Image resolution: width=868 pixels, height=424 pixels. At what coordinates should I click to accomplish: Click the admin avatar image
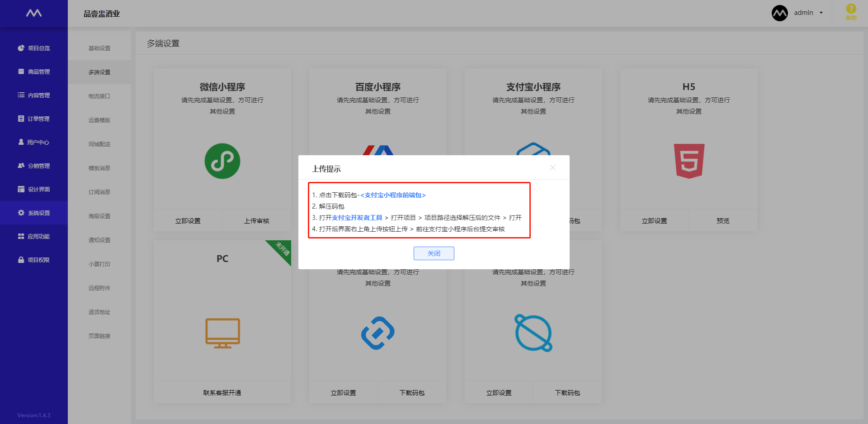coord(780,13)
